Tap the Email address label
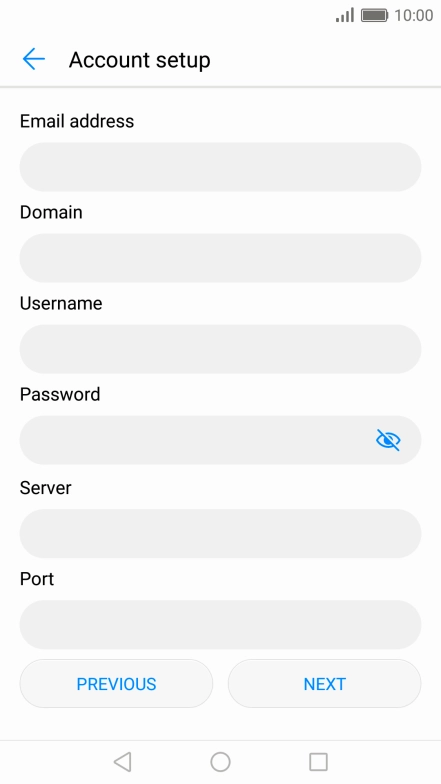This screenshot has width=441, height=784. (x=77, y=121)
